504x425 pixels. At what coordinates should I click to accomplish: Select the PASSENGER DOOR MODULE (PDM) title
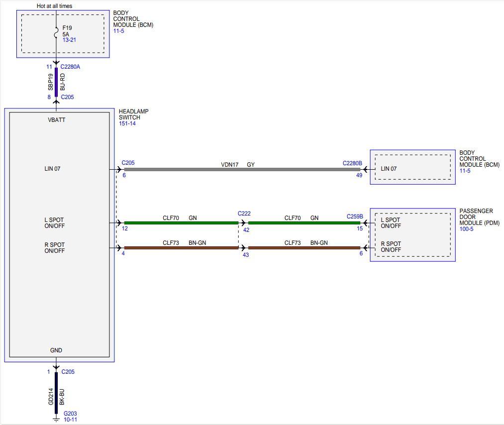pos(480,217)
